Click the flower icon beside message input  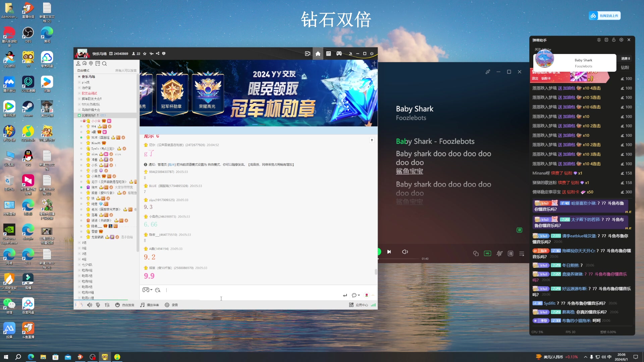[367, 296]
